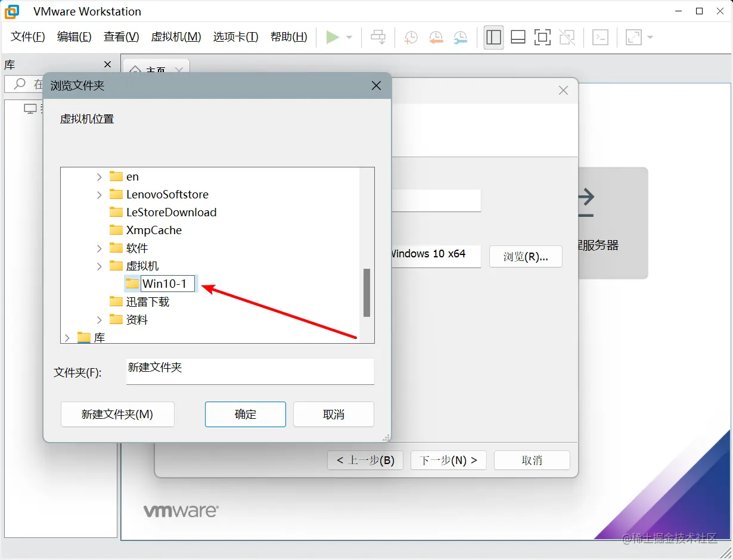Click the folder icon beside 迅雷下载

point(116,301)
